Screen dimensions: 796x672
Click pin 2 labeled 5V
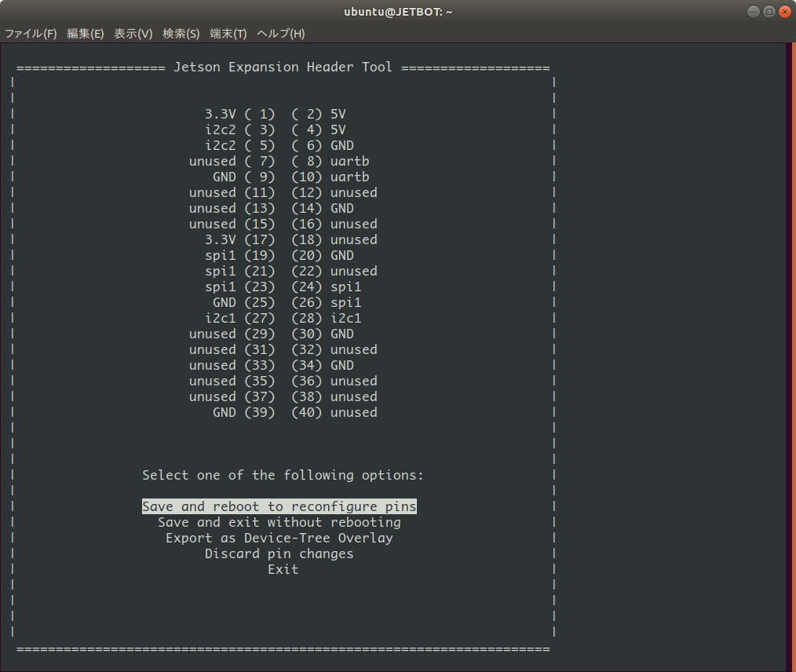point(319,114)
